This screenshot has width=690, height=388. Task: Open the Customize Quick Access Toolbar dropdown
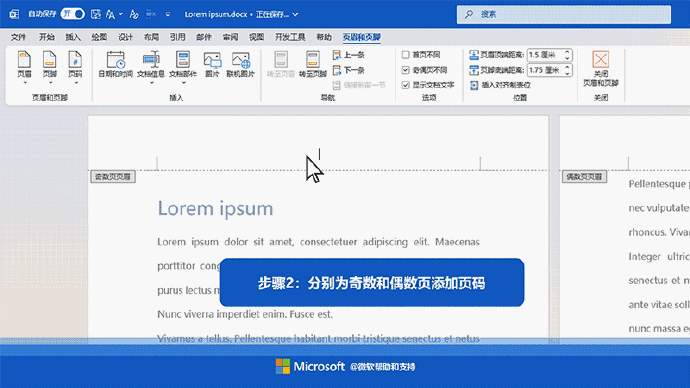168,15
